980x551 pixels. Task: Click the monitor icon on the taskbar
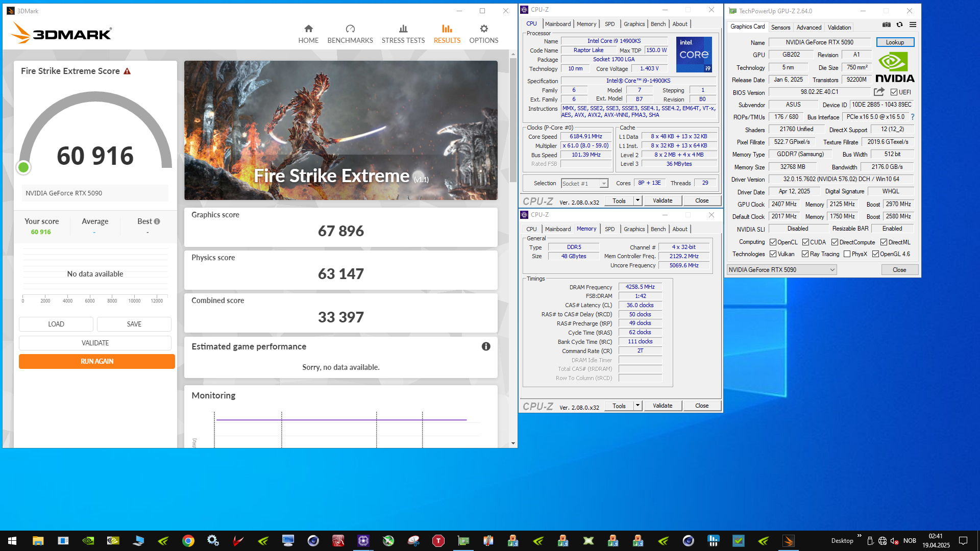(x=288, y=541)
